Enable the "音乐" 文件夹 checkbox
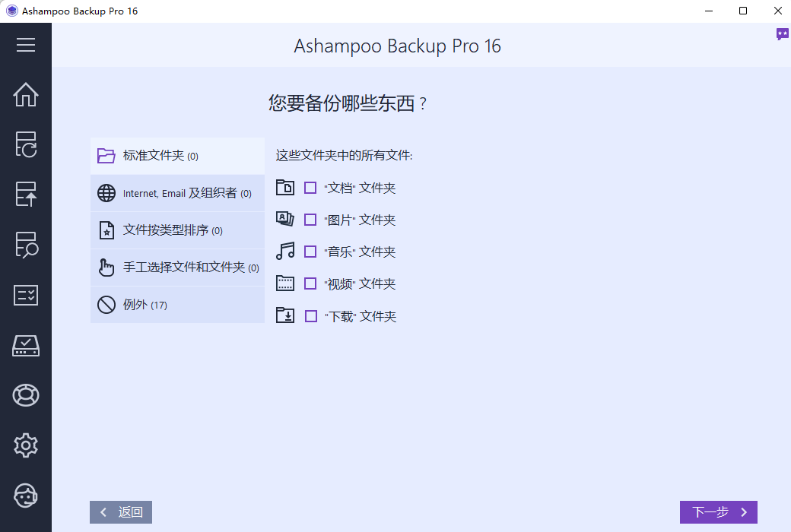791x532 pixels. [310, 252]
